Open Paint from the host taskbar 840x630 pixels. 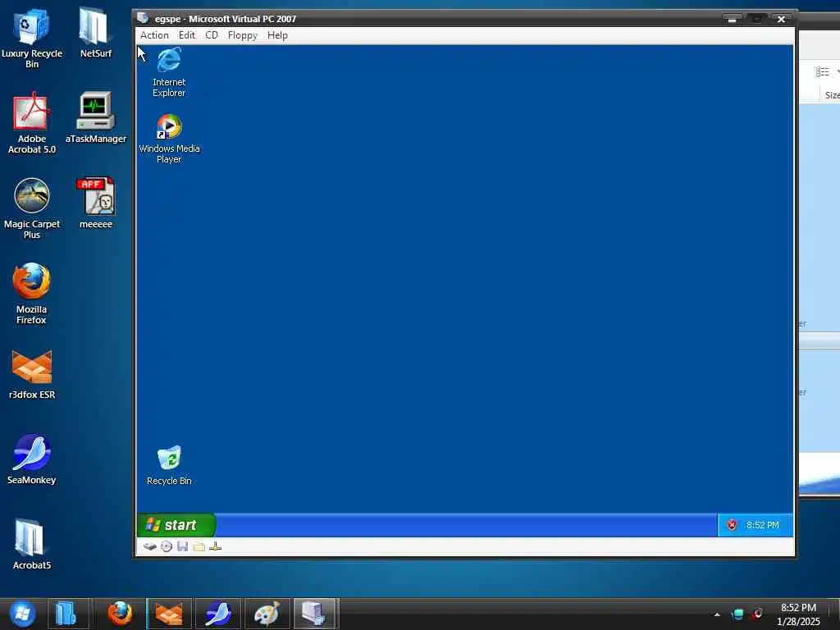(x=267, y=614)
